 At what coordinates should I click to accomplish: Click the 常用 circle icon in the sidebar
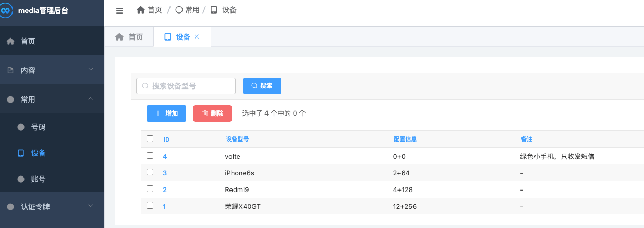[x=10, y=99]
